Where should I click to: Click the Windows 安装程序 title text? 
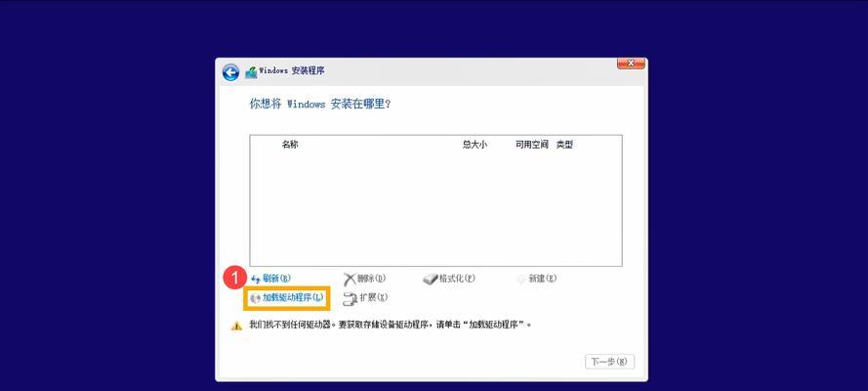click(292, 71)
